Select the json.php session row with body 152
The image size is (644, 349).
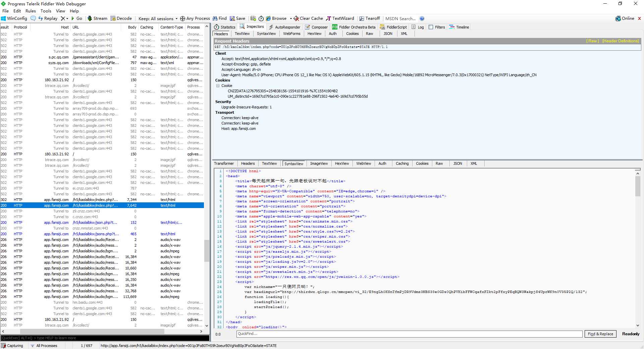point(102,222)
